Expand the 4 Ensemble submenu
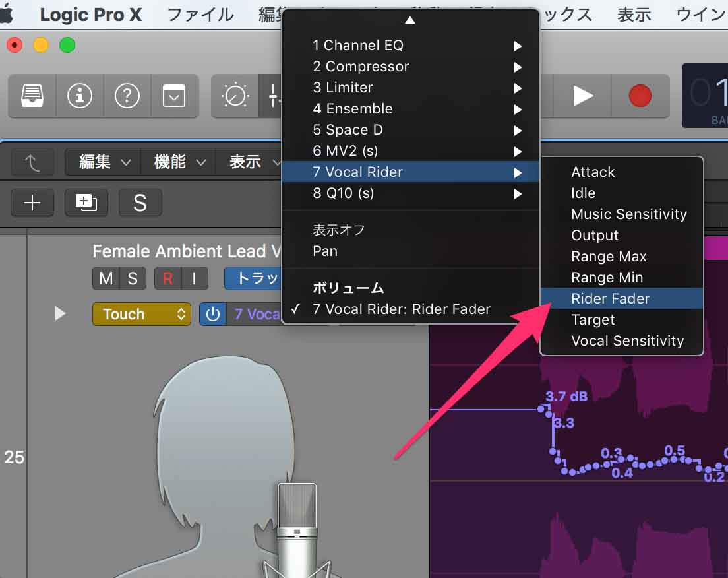Viewport: 728px width, 578px height. pos(410,109)
